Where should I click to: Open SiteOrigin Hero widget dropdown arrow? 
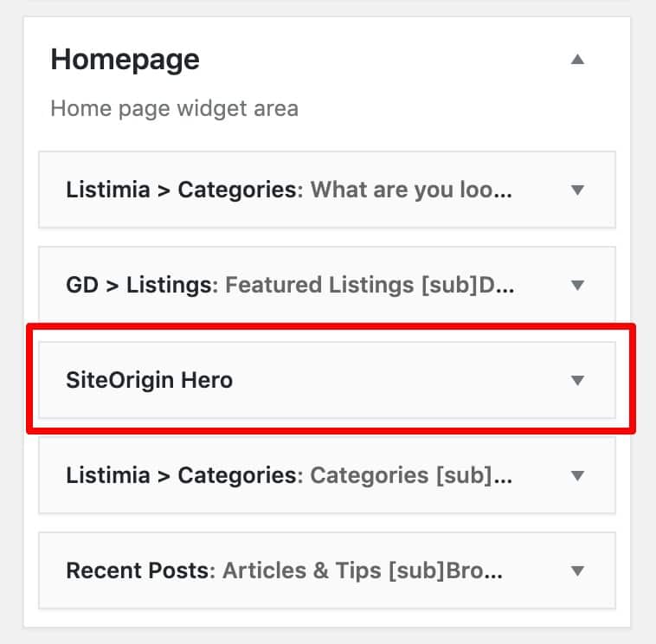578,380
